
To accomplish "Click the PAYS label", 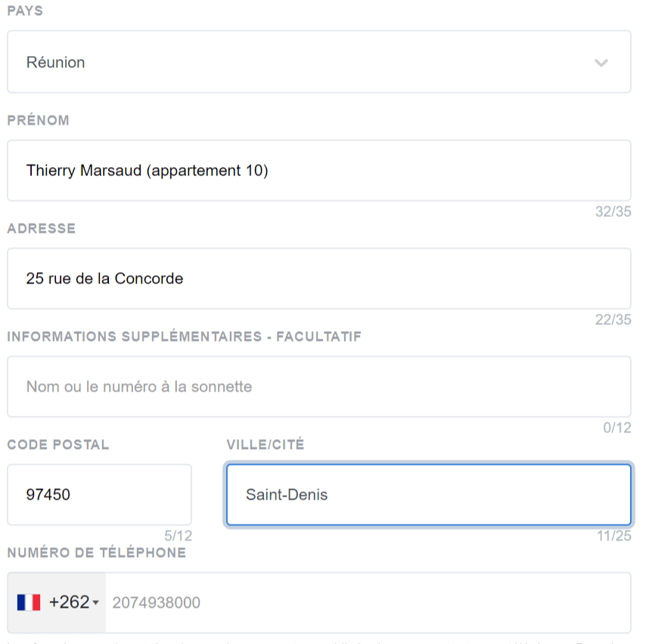I will pyautogui.click(x=25, y=11).
